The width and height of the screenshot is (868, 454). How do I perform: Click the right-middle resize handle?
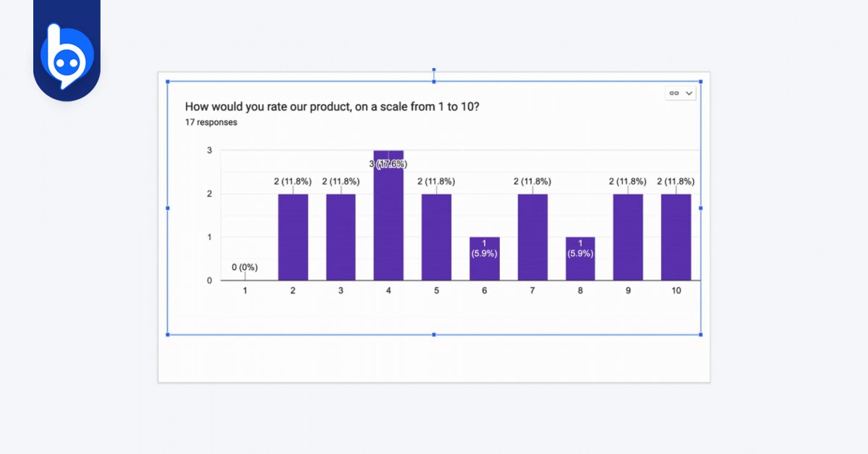(x=700, y=208)
